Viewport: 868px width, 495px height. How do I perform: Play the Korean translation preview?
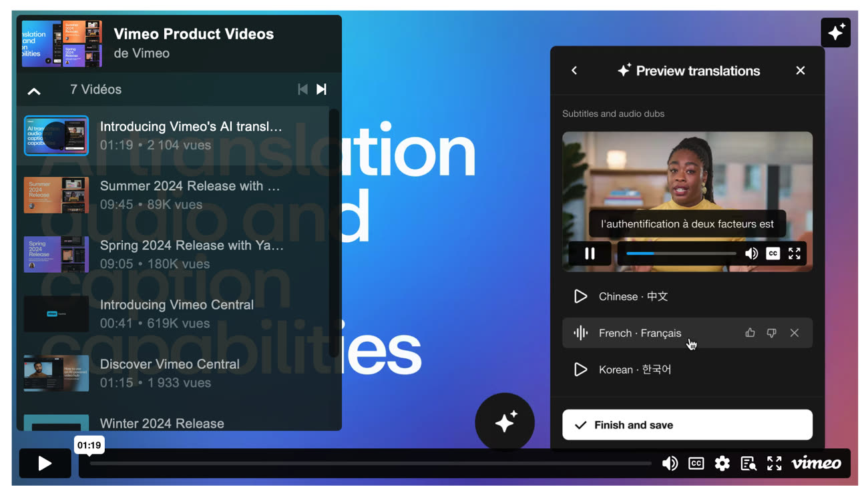point(581,369)
